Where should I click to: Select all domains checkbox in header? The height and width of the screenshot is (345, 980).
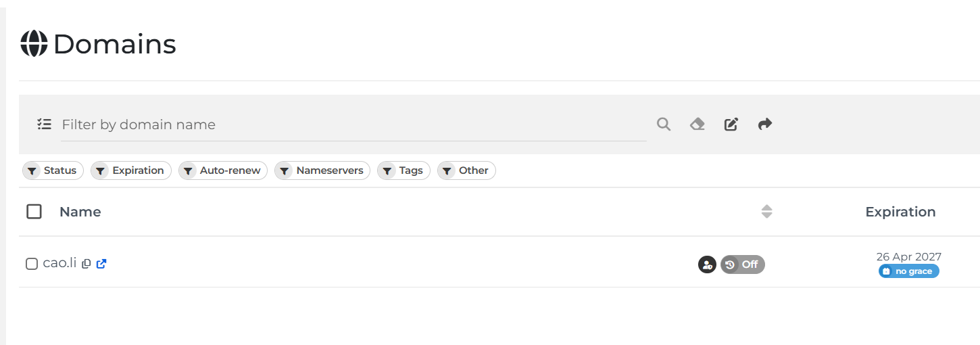click(x=34, y=212)
